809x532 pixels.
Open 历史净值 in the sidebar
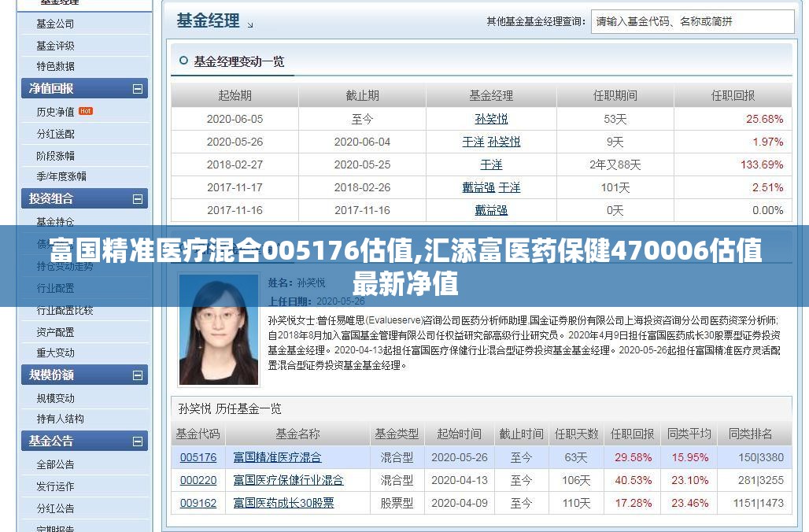[55, 112]
